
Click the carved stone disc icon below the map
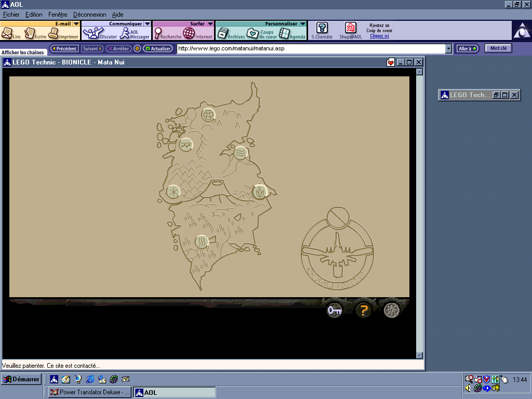(x=392, y=310)
